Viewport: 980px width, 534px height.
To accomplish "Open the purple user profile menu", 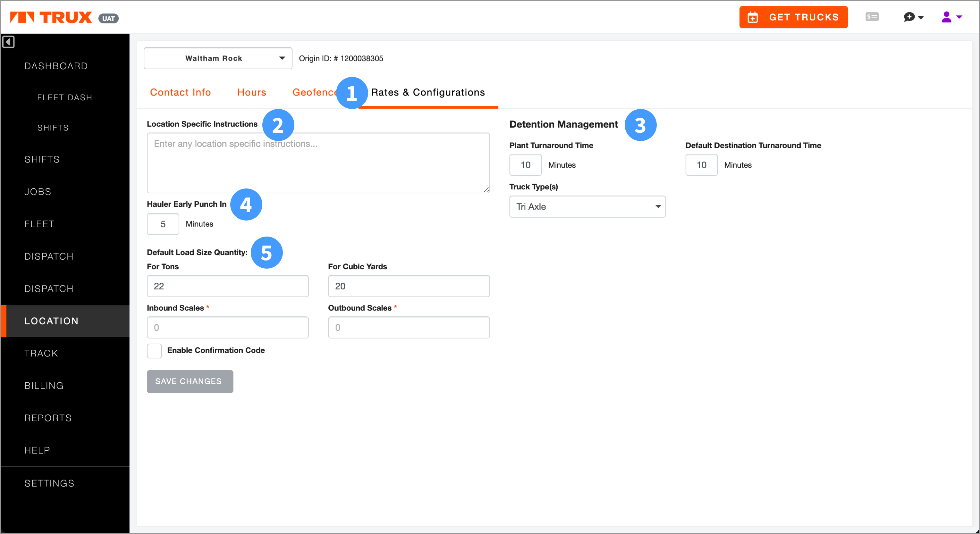I will tap(951, 17).
